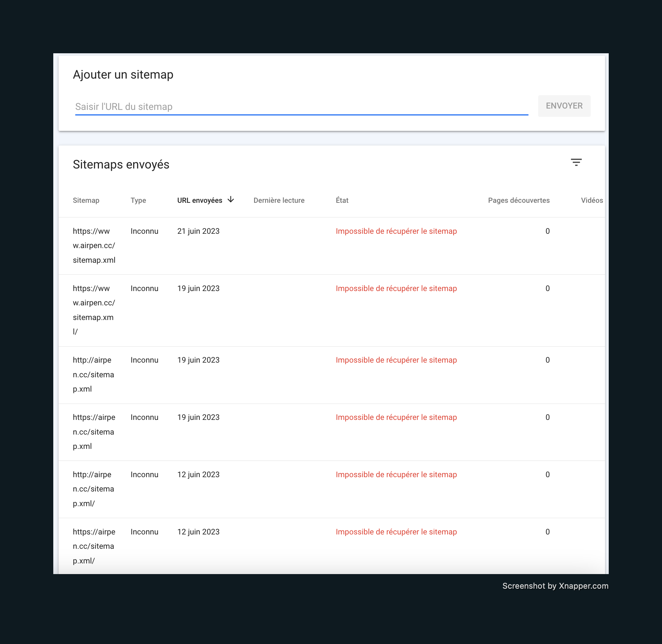The height and width of the screenshot is (644, 662).
Task: Select the Ajouter un sitemap section heading
Action: tap(123, 74)
